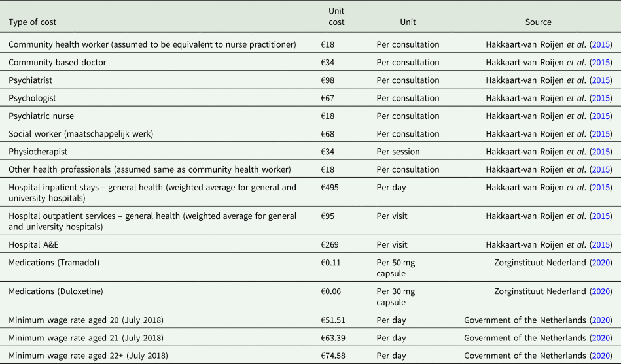Viewport: 621px width, 364px height.
Task: Click the 2015 reference link for Psychologist
Action: 601,98
